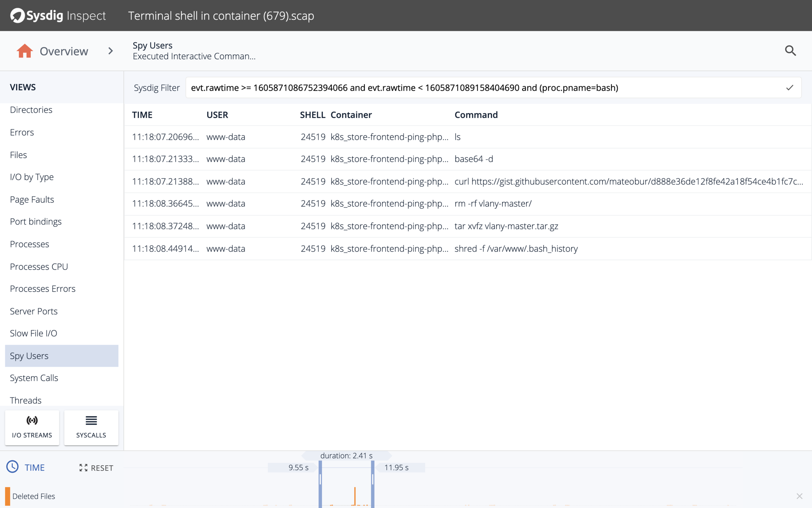Click the clock TIME icon
Screen dimensions: 812x508
13,467
